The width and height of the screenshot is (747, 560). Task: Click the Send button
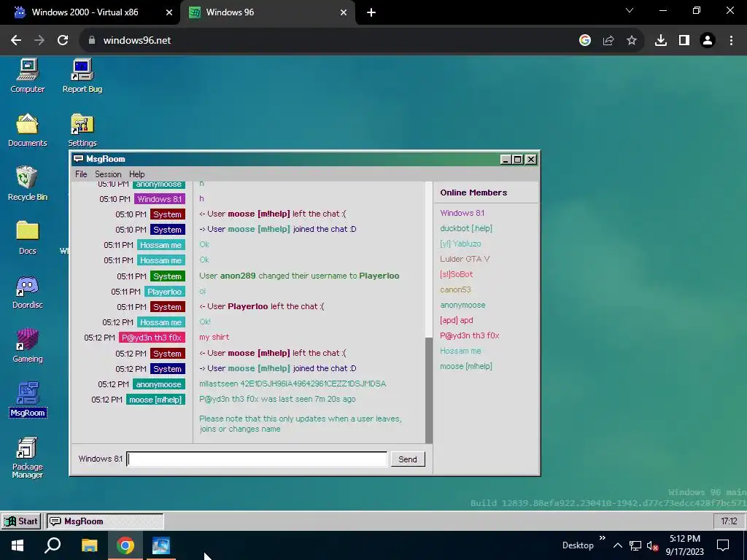tap(407, 459)
